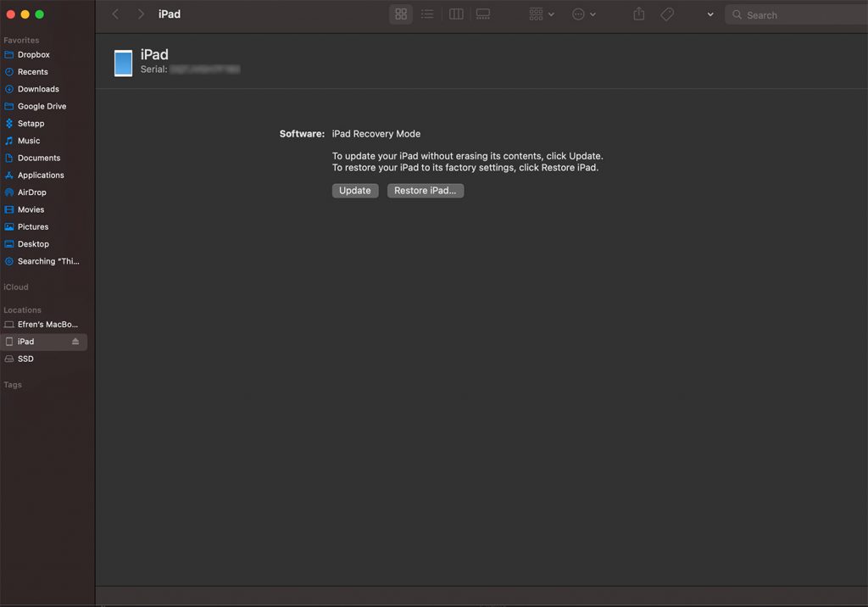Click the Search field
The image size is (868, 607).
coord(796,15)
